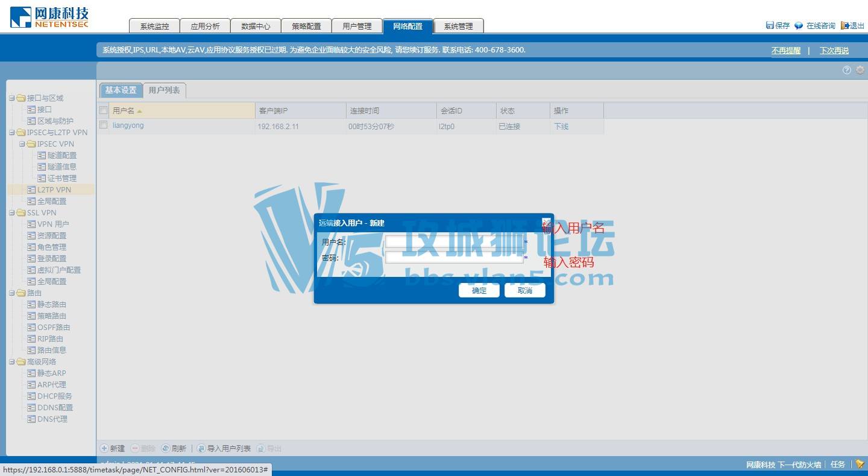Image resolution: width=868 pixels, height=476 pixels.
Task: Open the 用户管理 tab
Action: click(357, 26)
